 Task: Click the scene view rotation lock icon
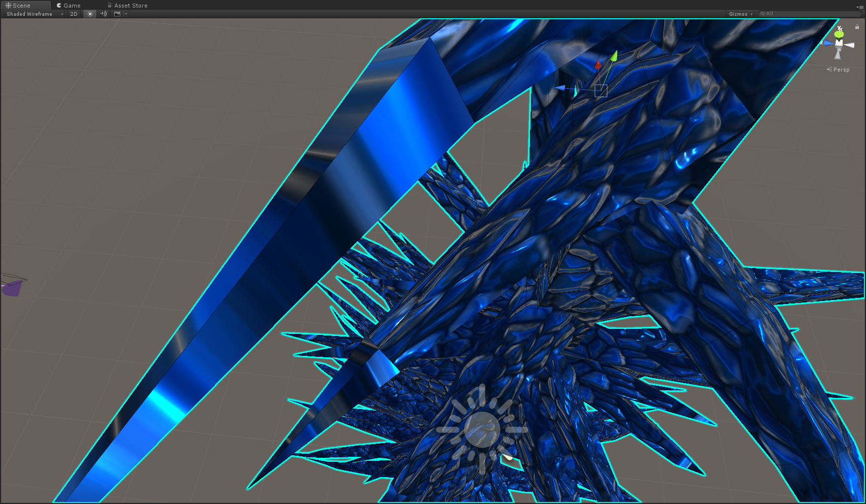857,27
